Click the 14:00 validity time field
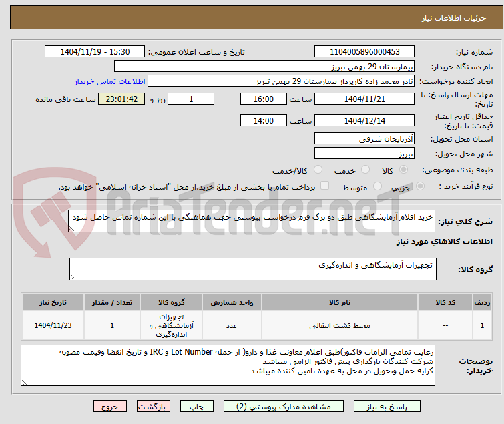This screenshot has height=424, width=504. pyautogui.click(x=264, y=121)
